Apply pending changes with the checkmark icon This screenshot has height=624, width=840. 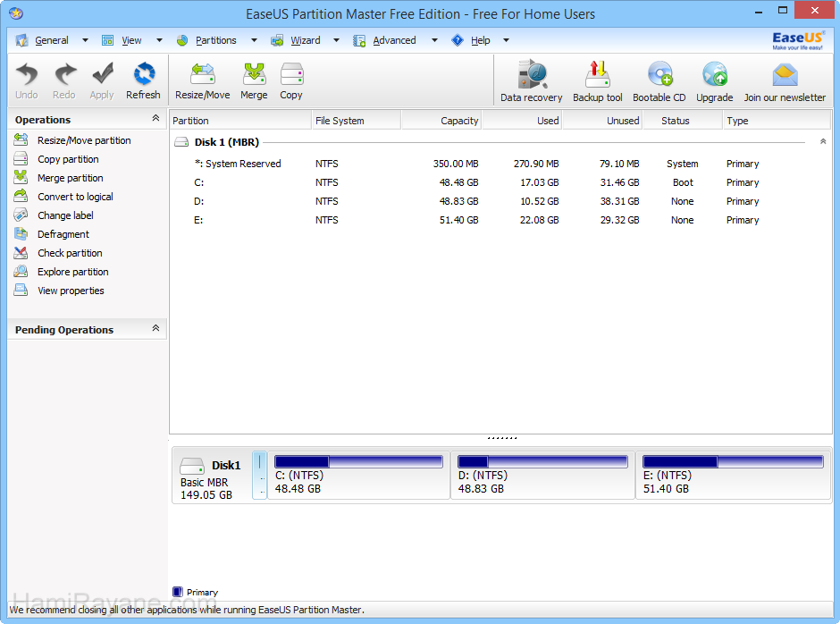pos(103,74)
